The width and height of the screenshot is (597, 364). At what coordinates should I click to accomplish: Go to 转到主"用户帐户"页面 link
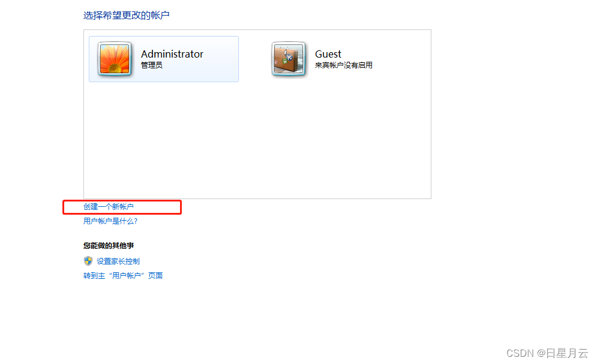click(123, 276)
